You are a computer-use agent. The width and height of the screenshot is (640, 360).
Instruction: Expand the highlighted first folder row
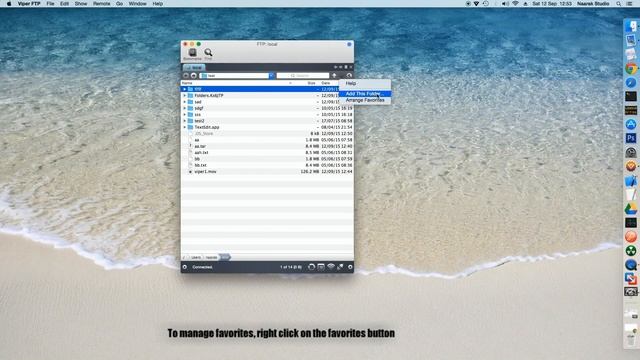click(184, 89)
